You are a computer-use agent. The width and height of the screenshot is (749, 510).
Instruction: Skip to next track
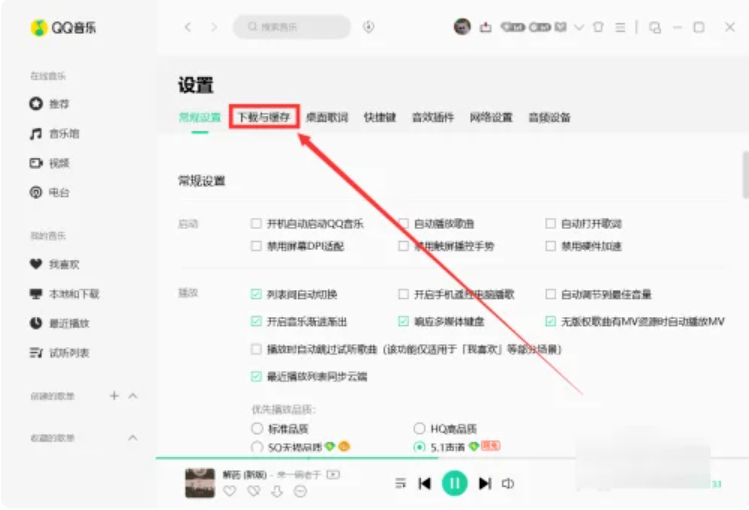(485, 483)
